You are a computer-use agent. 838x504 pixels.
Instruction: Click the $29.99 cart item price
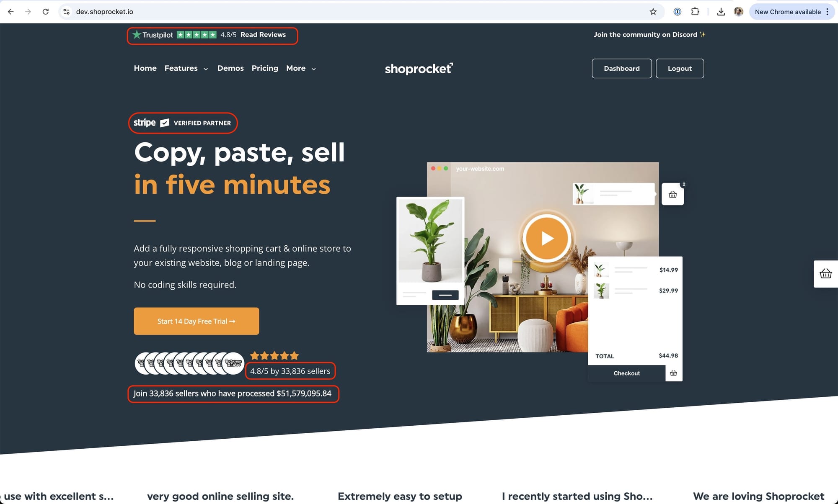[669, 291]
